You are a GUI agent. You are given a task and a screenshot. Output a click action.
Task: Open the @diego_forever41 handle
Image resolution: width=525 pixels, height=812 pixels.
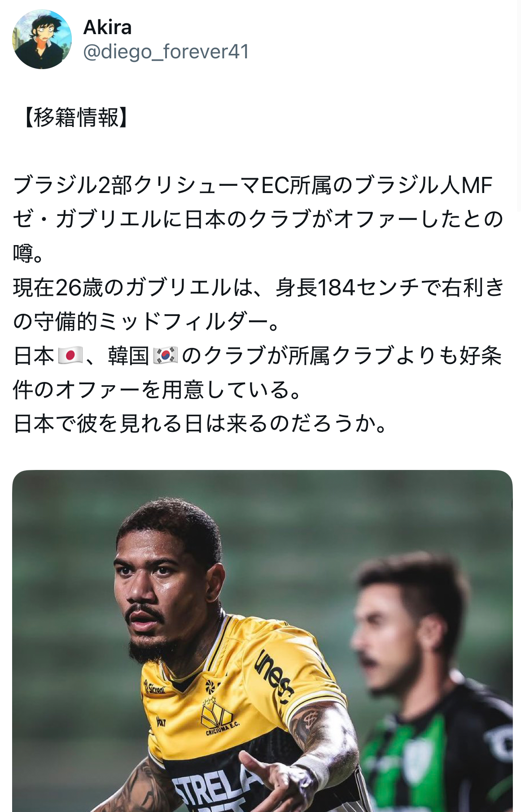(166, 52)
